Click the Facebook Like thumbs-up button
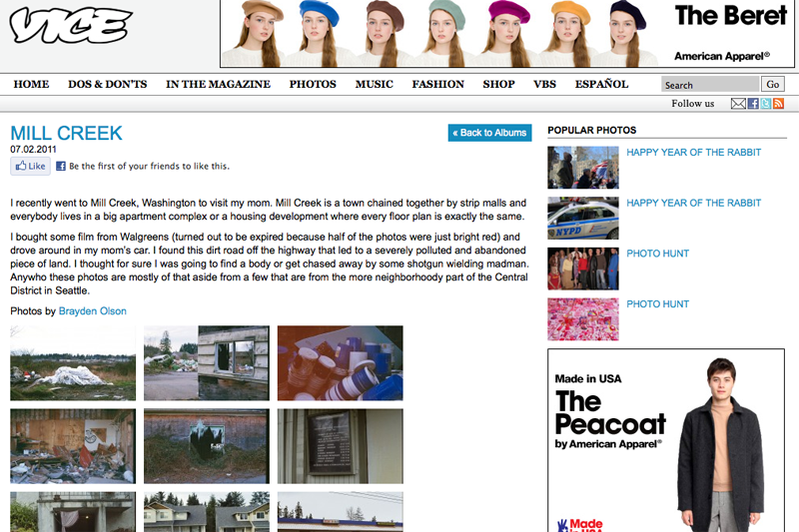799x532 pixels. click(x=30, y=166)
